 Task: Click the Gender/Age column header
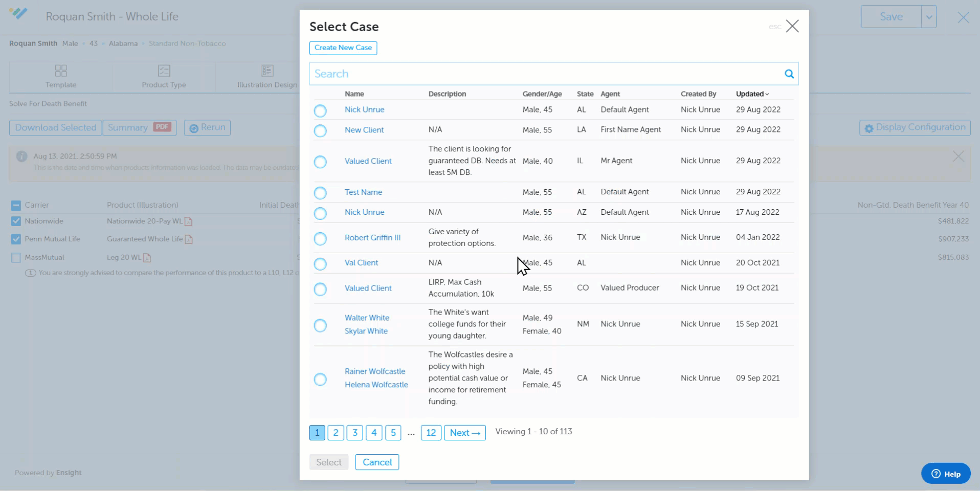pyautogui.click(x=542, y=94)
